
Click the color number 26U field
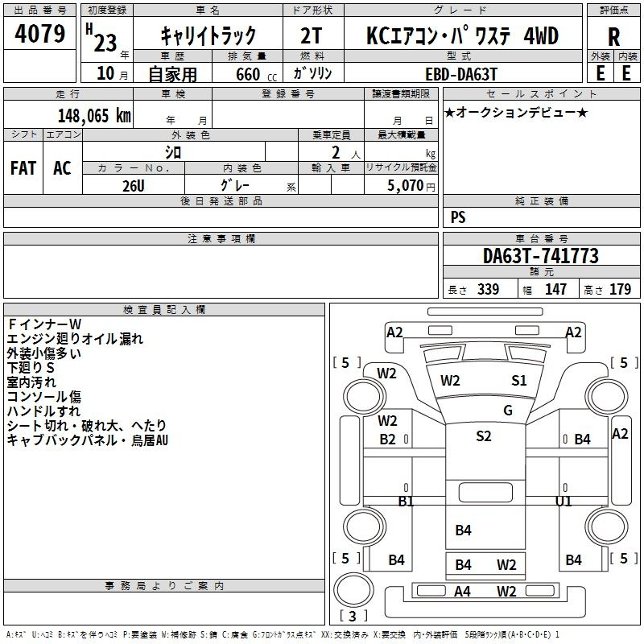(x=134, y=184)
